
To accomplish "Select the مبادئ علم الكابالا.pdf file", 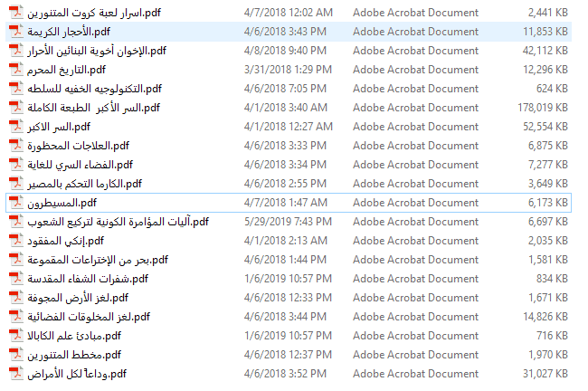I will (x=74, y=336).
